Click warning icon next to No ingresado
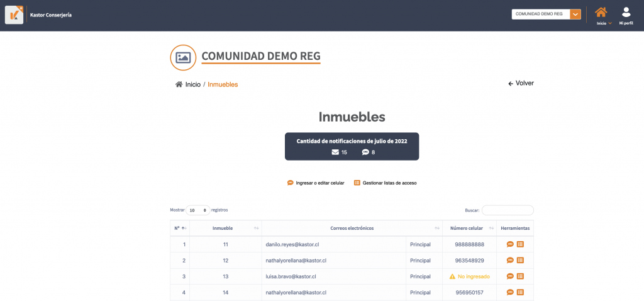The width and height of the screenshot is (644, 301). [x=453, y=276]
